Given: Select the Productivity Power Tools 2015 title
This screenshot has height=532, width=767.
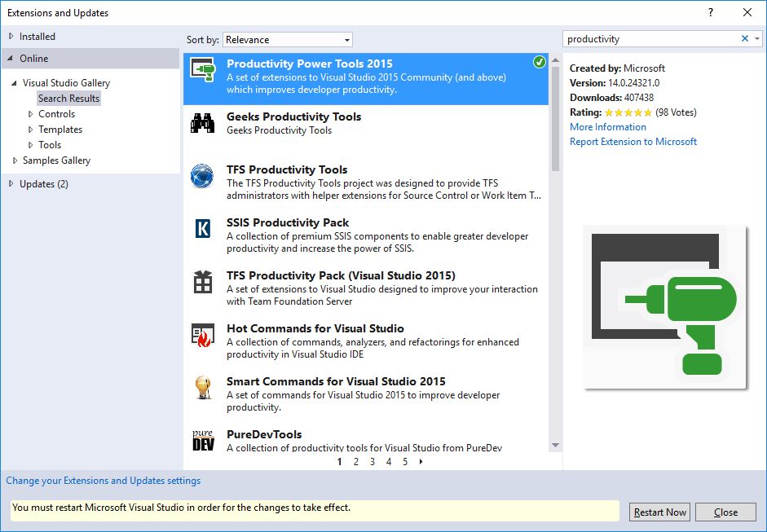Looking at the screenshot, I should (310, 64).
